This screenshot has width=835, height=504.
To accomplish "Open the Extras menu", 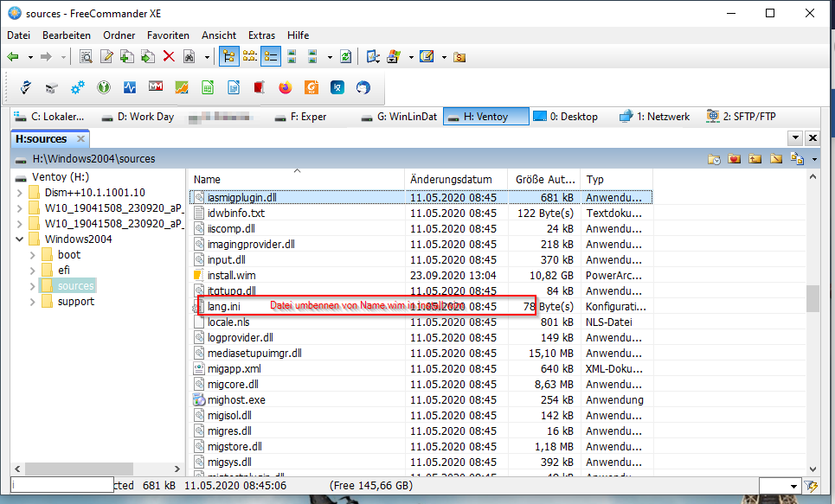I will 261,35.
